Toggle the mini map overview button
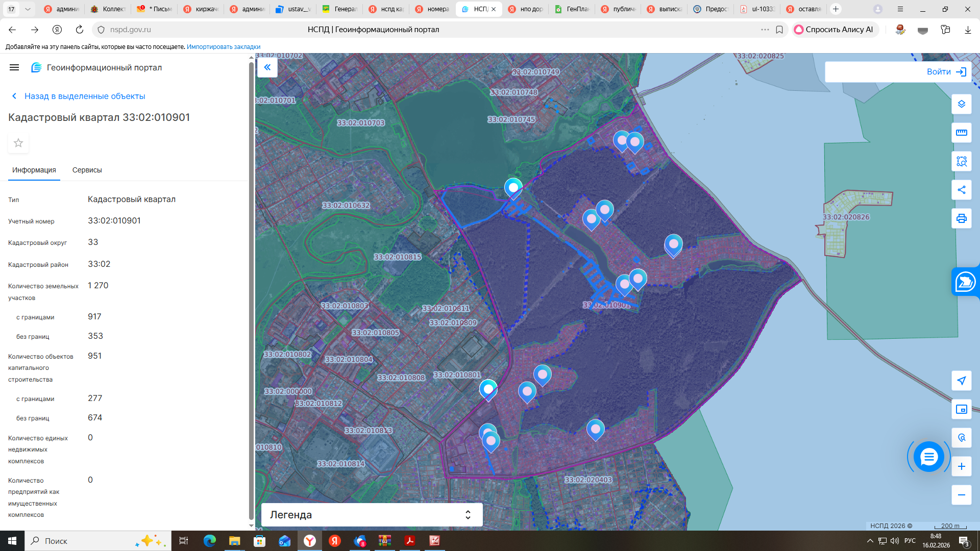 [x=961, y=409]
